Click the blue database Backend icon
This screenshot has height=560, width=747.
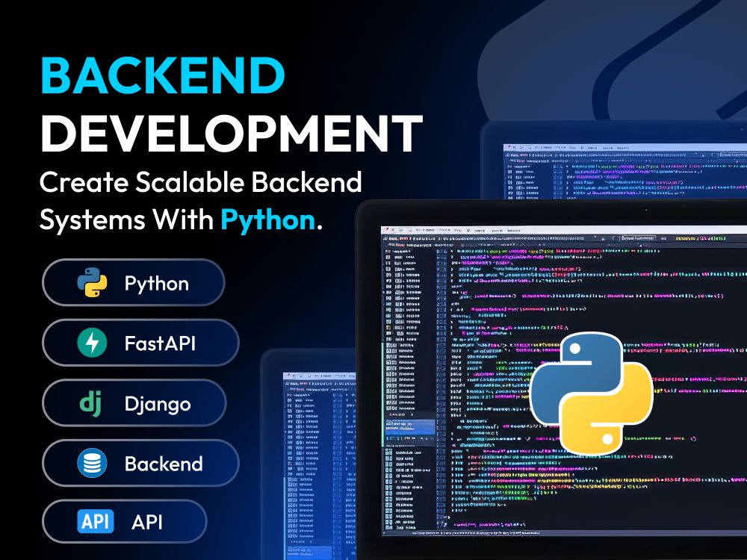[x=92, y=463]
